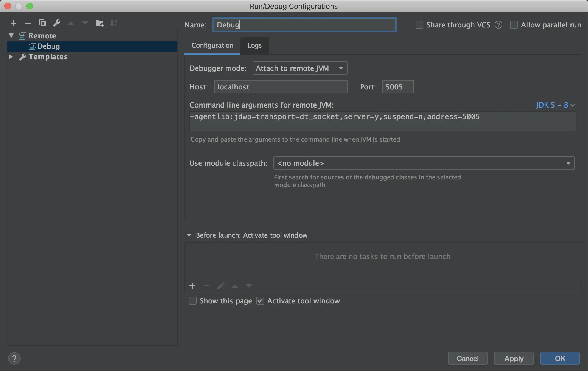Open the help question-mark icon
The image size is (588, 371).
(14, 358)
